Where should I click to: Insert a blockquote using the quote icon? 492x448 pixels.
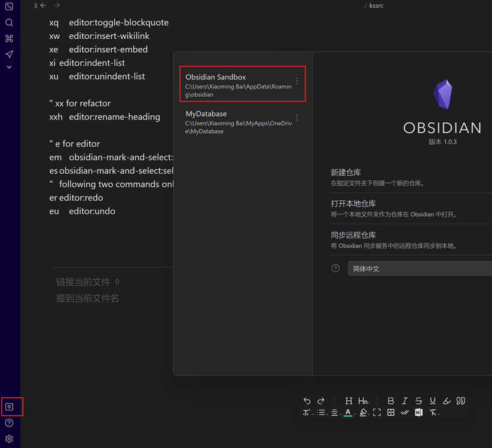point(461,401)
